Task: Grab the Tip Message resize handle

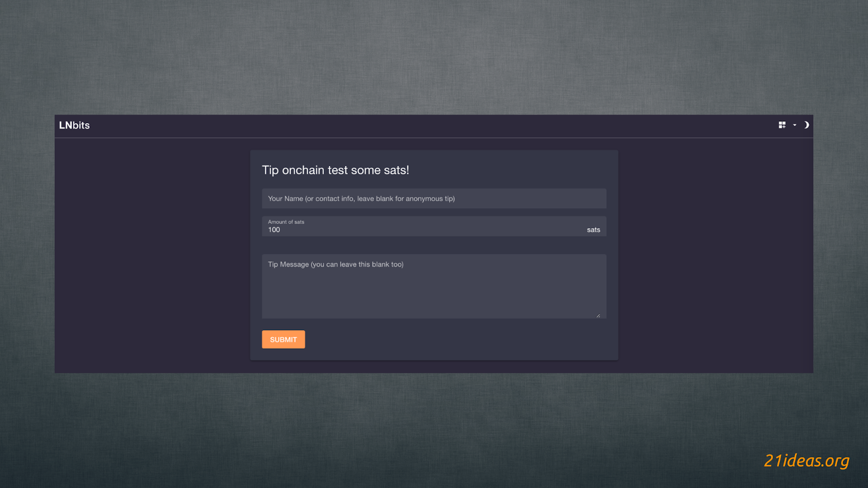Action: 598,316
